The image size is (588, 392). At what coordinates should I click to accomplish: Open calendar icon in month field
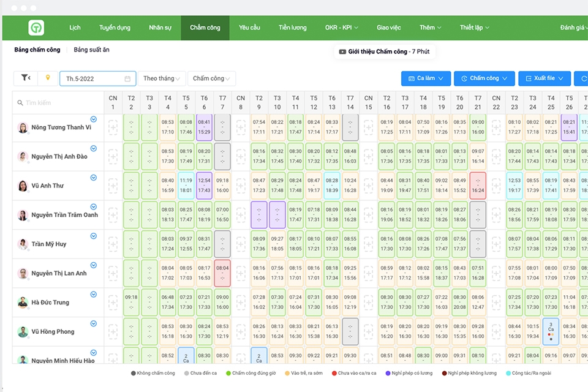point(127,79)
